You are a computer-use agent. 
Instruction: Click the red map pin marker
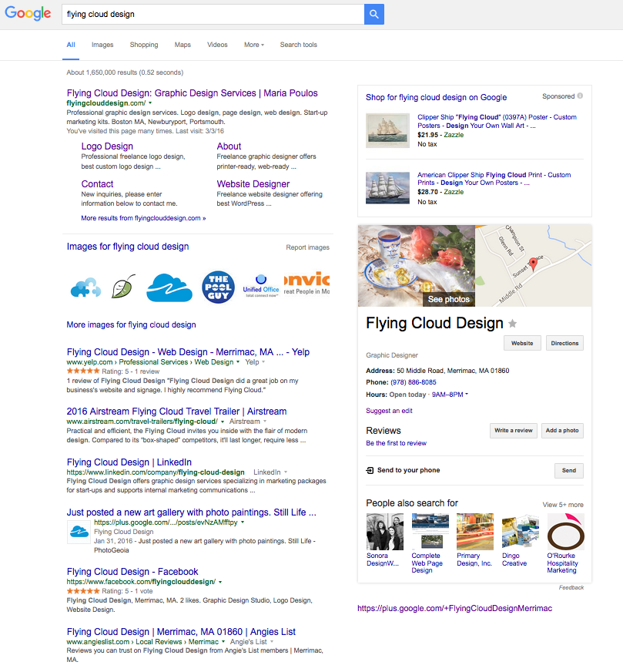(x=533, y=264)
